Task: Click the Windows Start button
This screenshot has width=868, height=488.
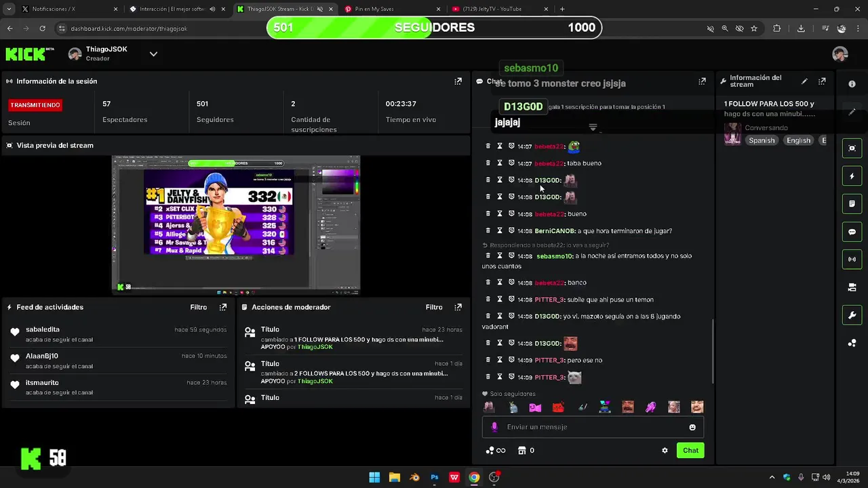Action: [x=374, y=477]
